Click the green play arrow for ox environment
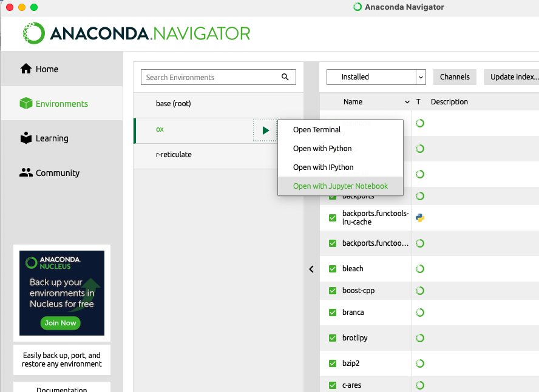Viewport: 539px width, 392px height. pyautogui.click(x=265, y=130)
